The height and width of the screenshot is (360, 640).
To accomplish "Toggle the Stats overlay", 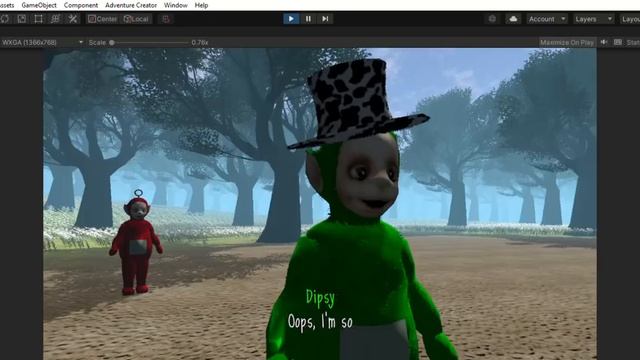I will [633, 42].
